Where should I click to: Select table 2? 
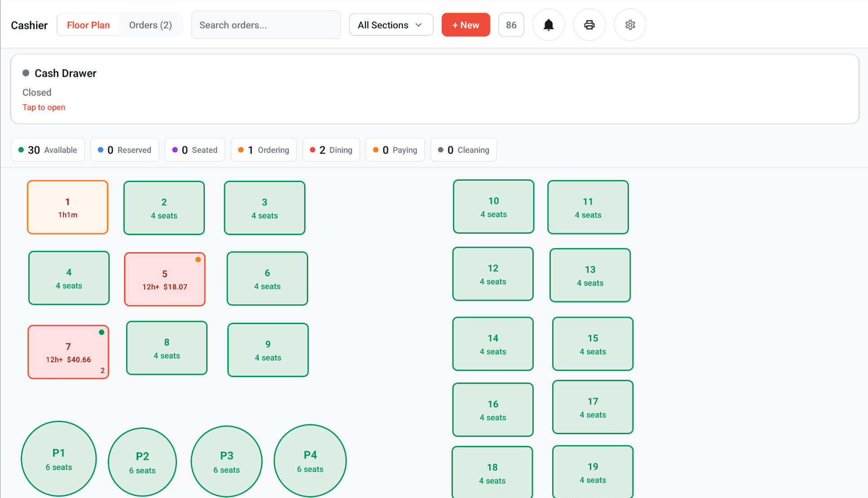click(164, 208)
